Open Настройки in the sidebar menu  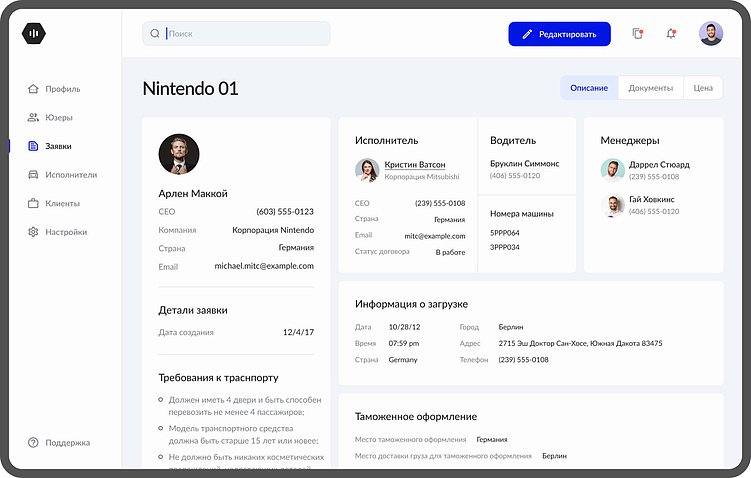tap(66, 232)
